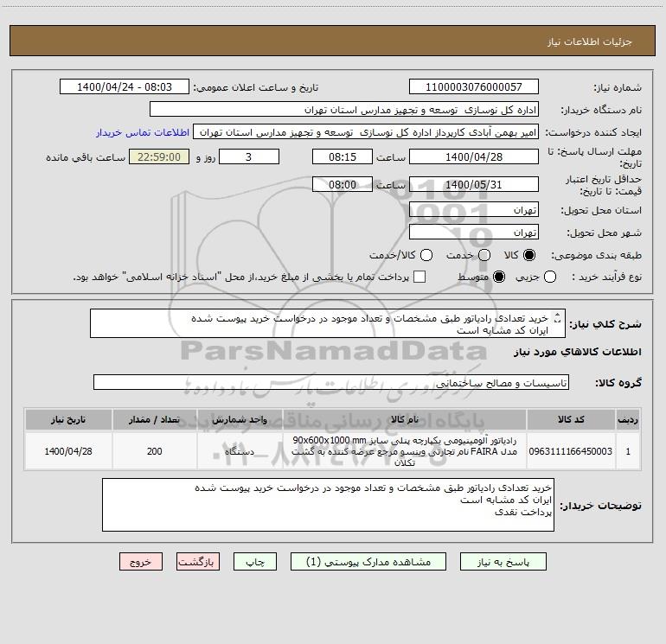Click the تاریخ نیاز column header
Image resolution: width=666 pixels, height=644 pixels.
(x=68, y=420)
